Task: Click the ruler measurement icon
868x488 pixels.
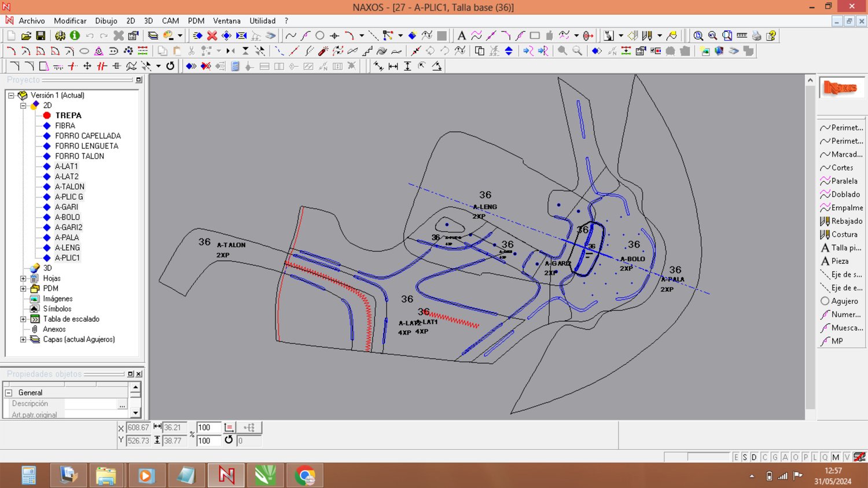Action: point(742,36)
